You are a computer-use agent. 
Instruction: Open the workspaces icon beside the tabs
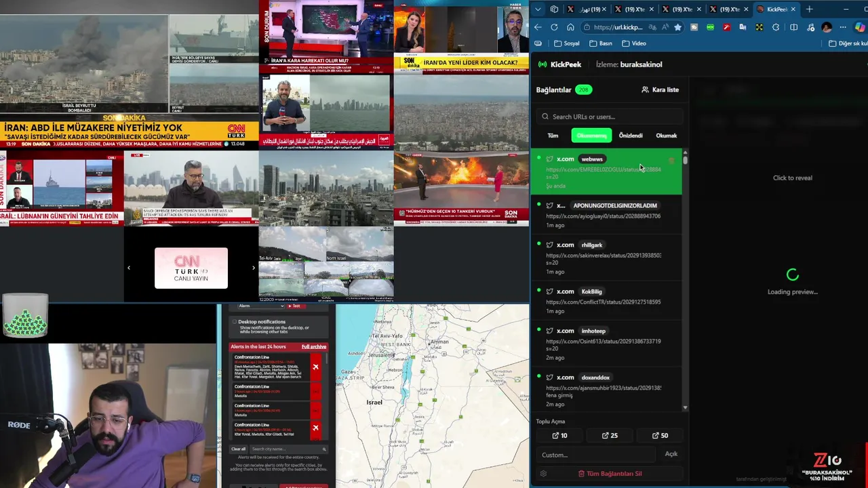point(554,9)
